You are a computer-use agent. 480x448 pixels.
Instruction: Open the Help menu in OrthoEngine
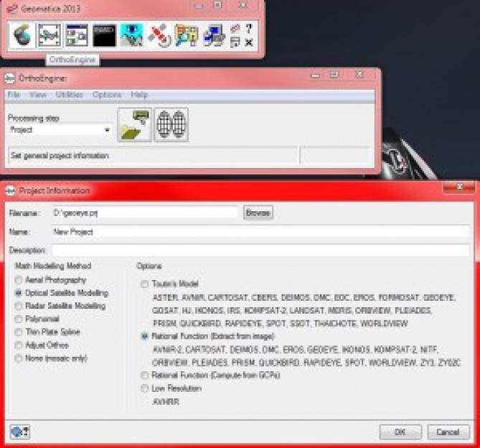tap(139, 95)
